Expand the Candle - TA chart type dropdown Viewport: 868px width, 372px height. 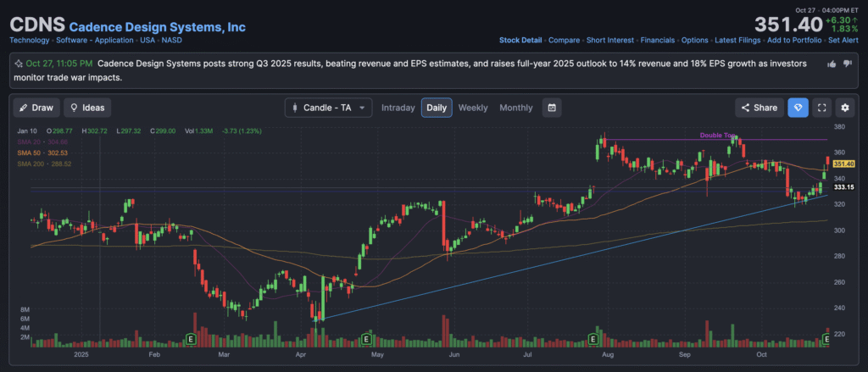(329, 108)
